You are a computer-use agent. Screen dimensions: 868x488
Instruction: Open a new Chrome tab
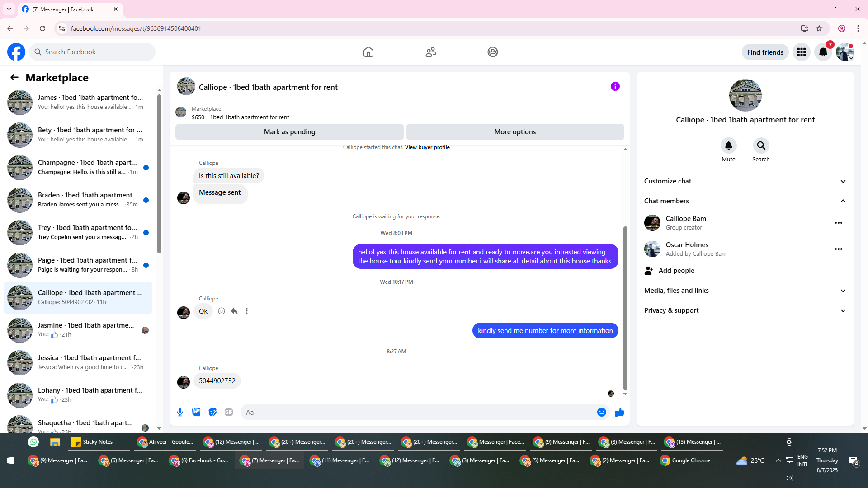pyautogui.click(x=132, y=9)
